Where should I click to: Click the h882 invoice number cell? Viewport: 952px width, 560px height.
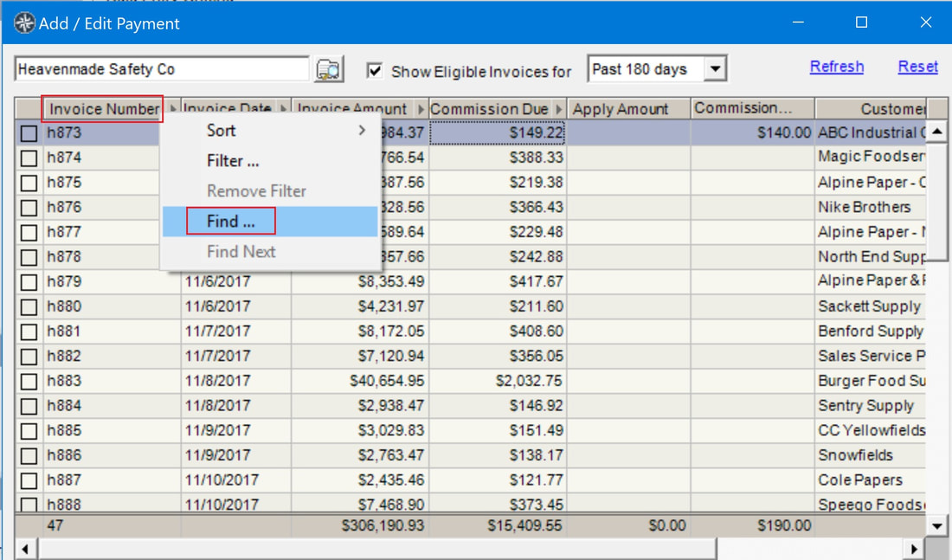click(112, 356)
